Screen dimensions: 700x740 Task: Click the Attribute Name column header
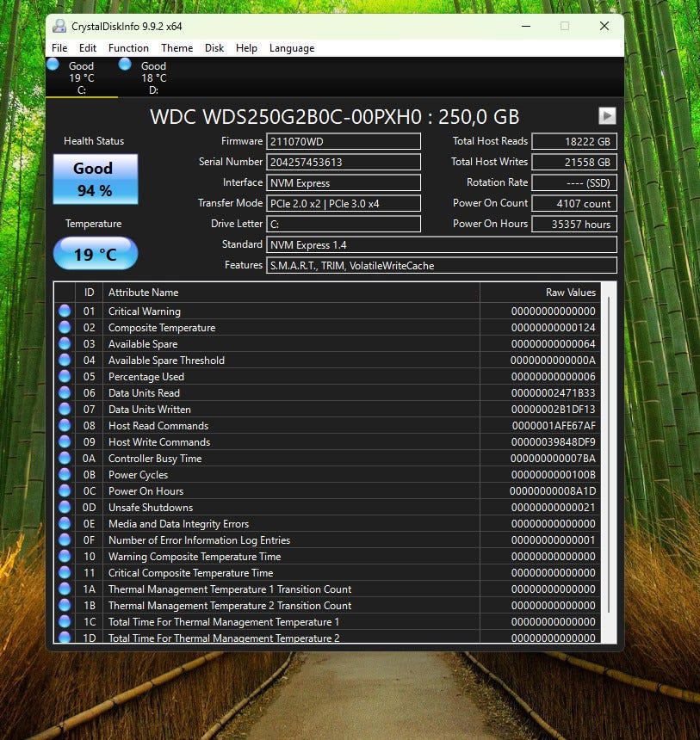tap(291, 293)
